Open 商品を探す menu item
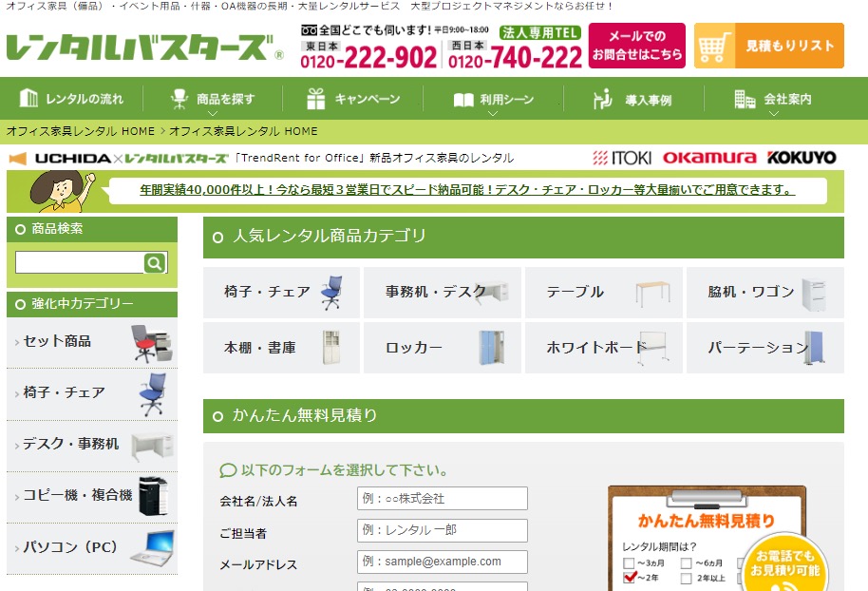This screenshot has width=868, height=591. click(213, 99)
